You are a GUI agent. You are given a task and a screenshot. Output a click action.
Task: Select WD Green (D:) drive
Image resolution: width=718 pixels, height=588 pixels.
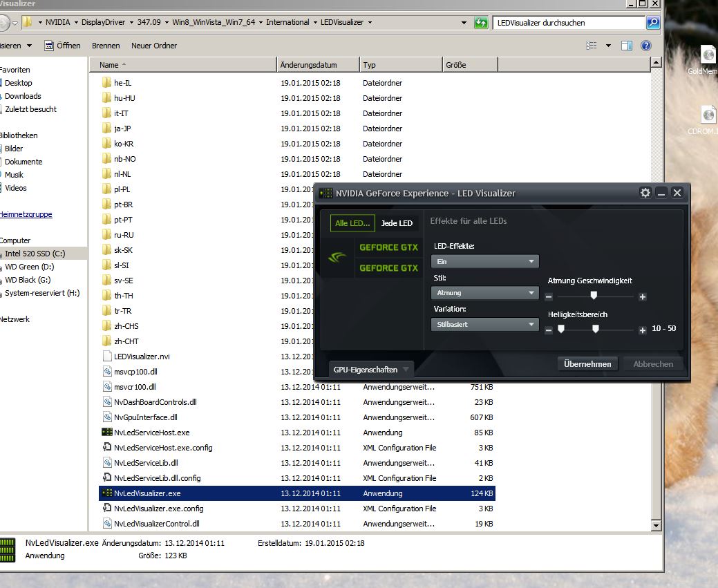coord(30,267)
